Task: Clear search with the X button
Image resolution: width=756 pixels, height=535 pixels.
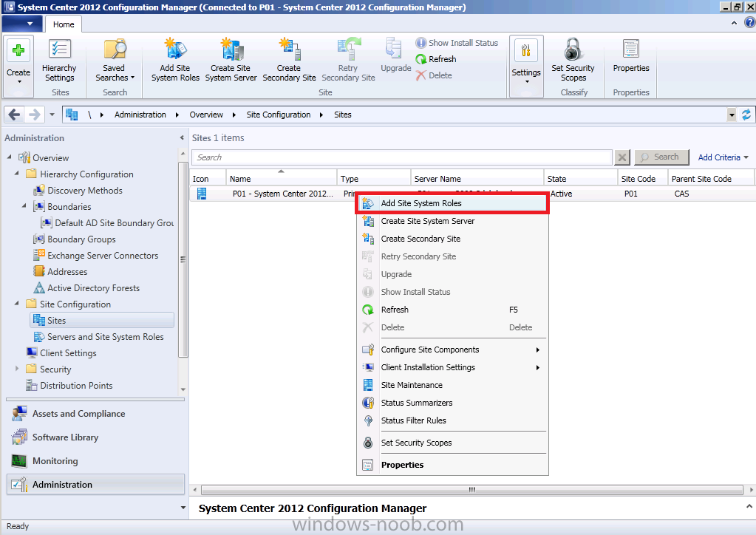Action: coord(622,157)
